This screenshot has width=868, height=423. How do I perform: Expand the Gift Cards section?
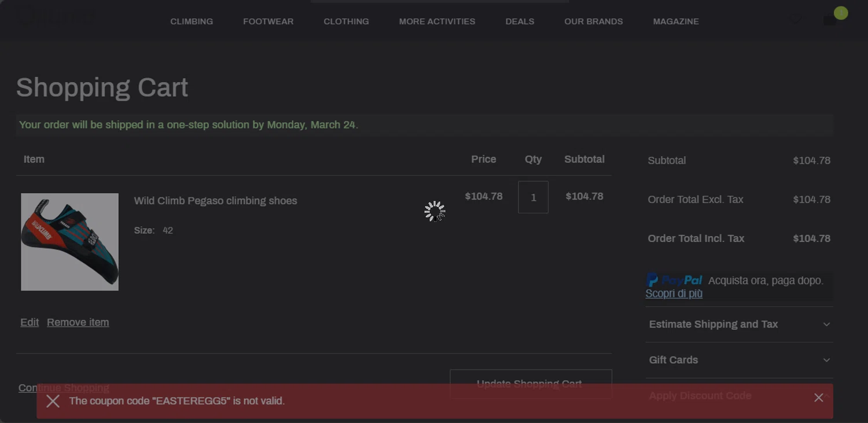coord(739,360)
